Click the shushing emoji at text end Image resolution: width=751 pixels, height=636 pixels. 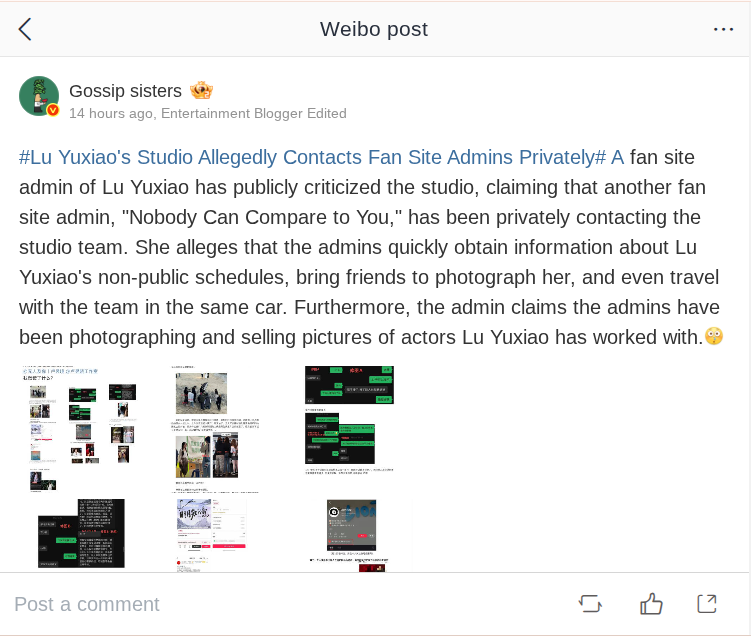point(714,337)
